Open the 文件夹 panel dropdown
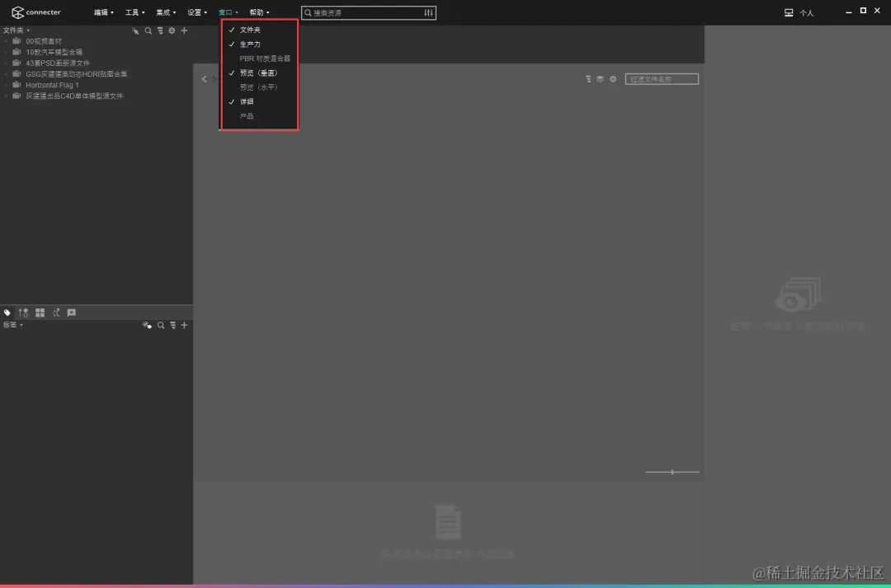Image resolution: width=891 pixels, height=588 pixels. (16, 31)
